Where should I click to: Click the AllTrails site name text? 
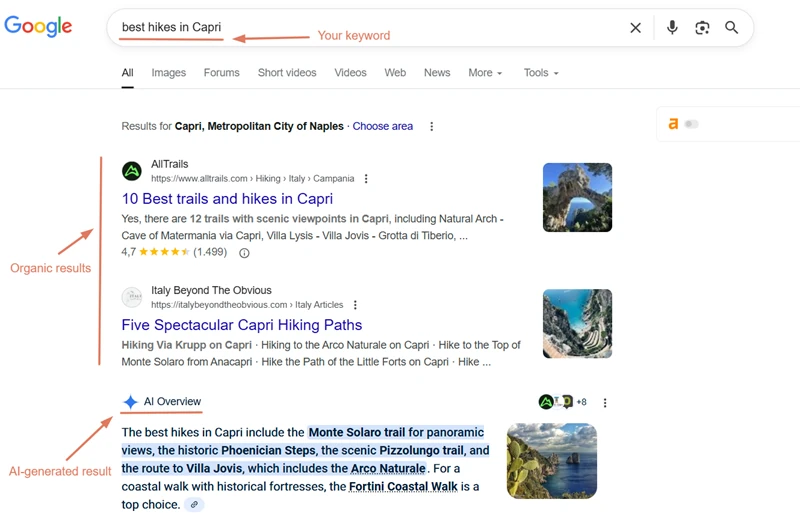[169, 164]
